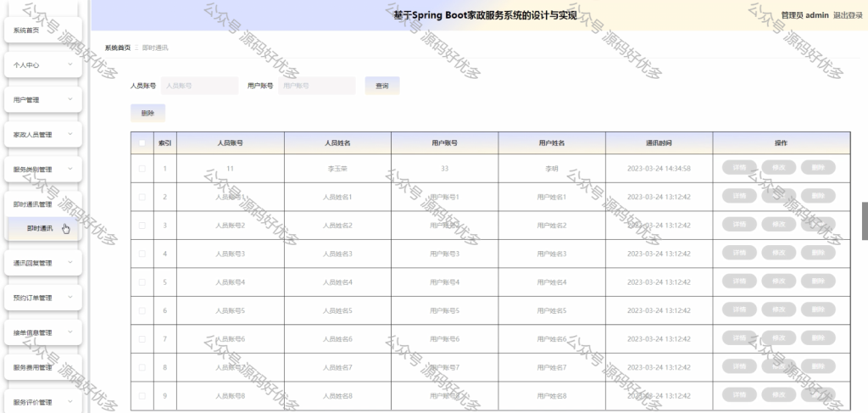
Task: Select the 李明 user name cell
Action: coord(552,168)
